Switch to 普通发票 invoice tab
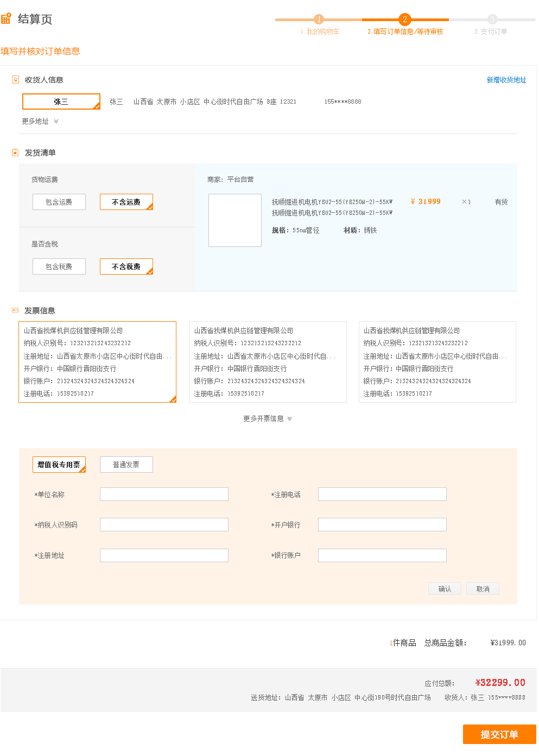The width and height of the screenshot is (539, 756). pos(126,465)
